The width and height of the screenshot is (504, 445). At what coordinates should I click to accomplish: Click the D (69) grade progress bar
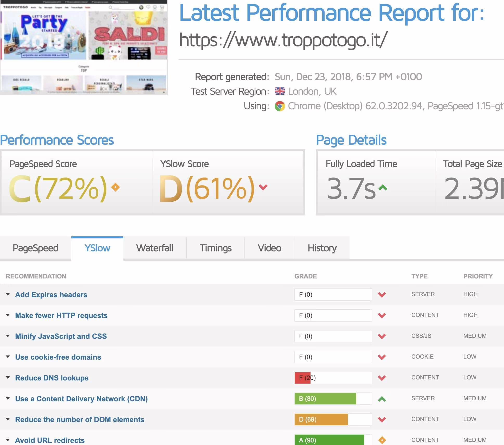[333, 419]
